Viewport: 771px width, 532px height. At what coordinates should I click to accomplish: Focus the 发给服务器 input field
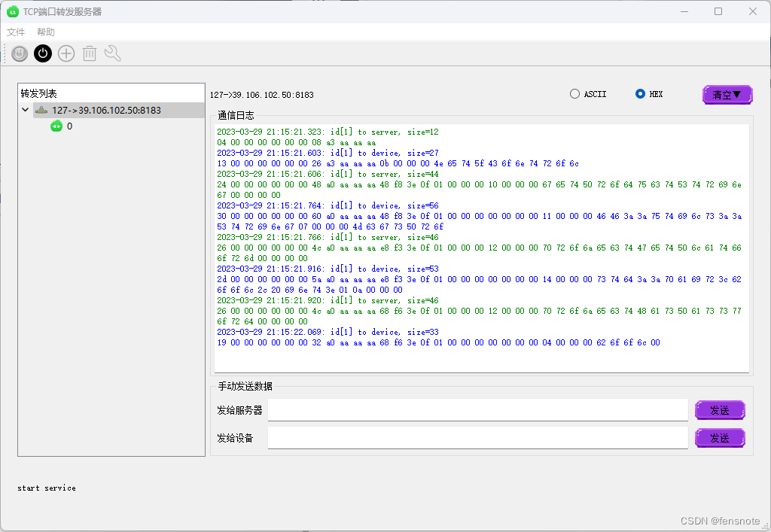(477, 409)
